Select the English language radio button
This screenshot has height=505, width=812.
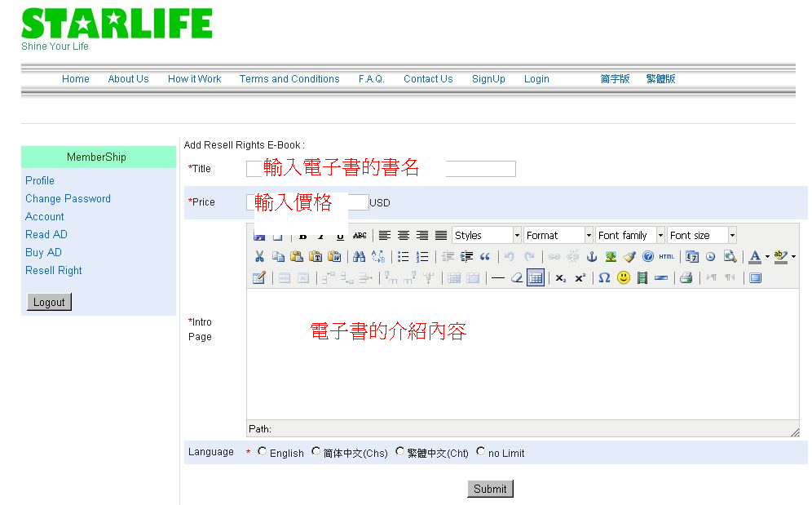(262, 452)
